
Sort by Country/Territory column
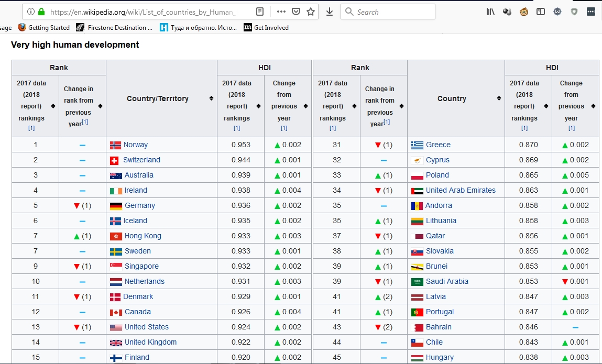(211, 98)
